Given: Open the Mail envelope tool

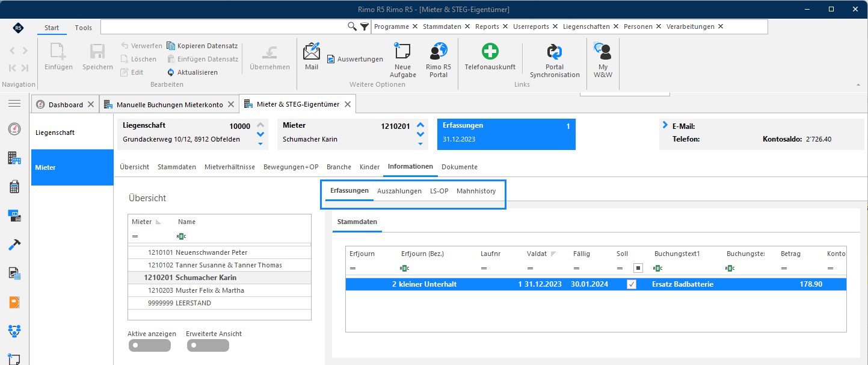Looking at the screenshot, I should tap(312, 56).
